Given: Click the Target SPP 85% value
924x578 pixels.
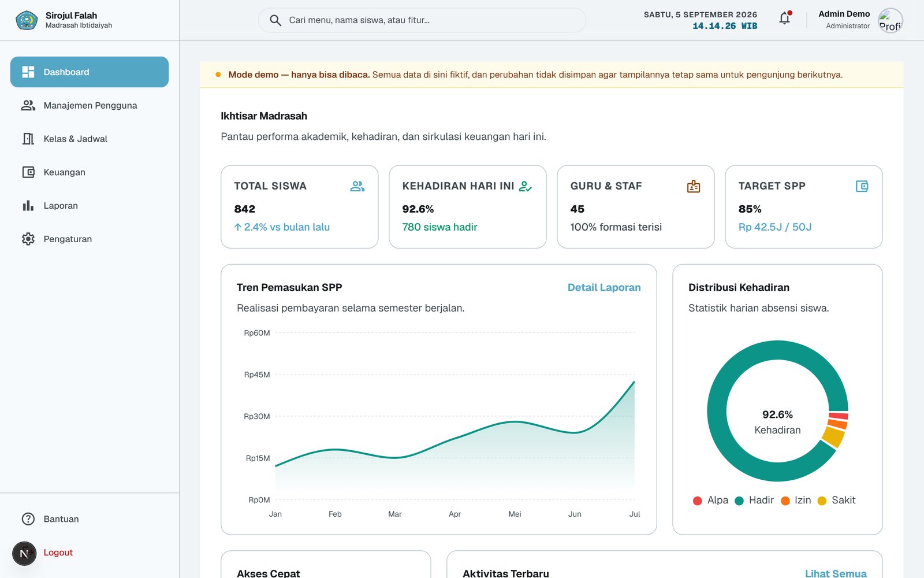Looking at the screenshot, I should (750, 209).
